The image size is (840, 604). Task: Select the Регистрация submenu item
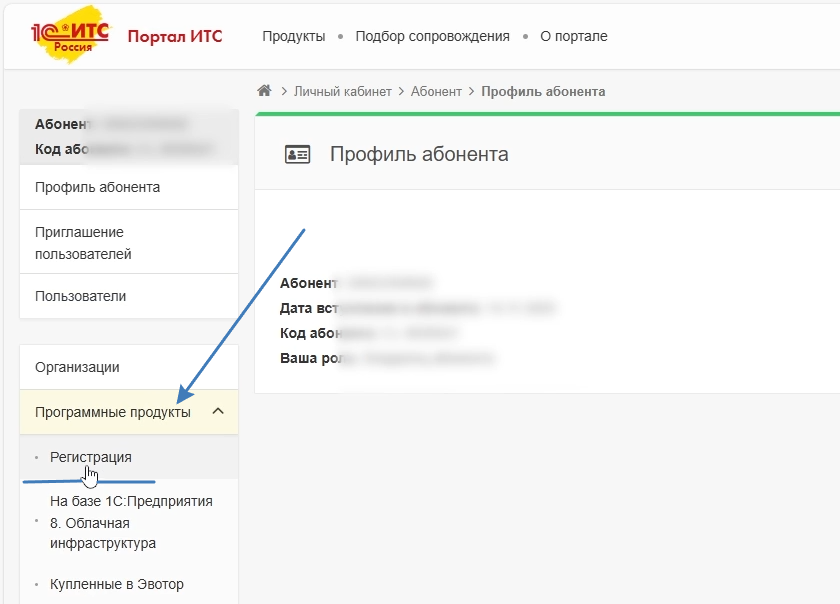click(x=91, y=457)
